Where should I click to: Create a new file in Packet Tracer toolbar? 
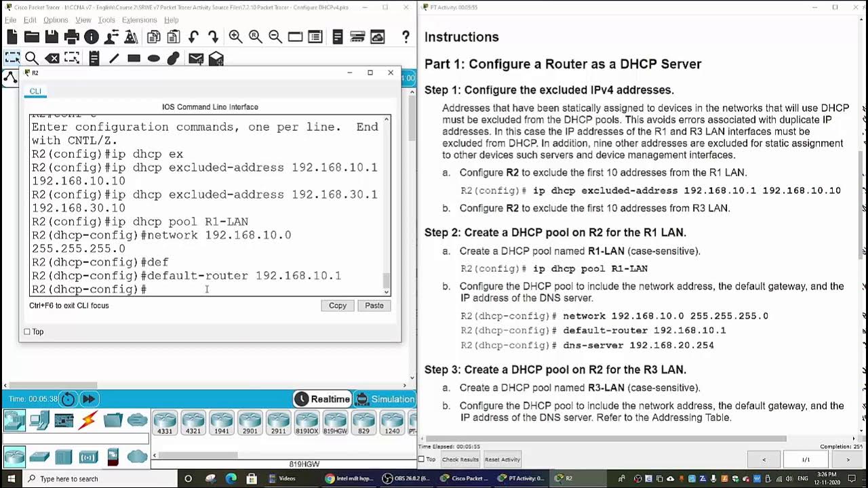point(12,37)
